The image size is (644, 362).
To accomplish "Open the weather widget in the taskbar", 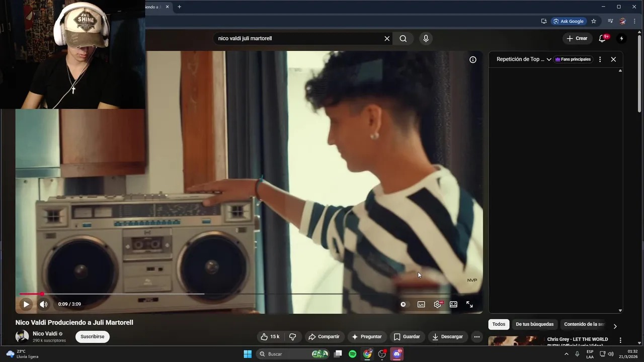I will point(22,354).
